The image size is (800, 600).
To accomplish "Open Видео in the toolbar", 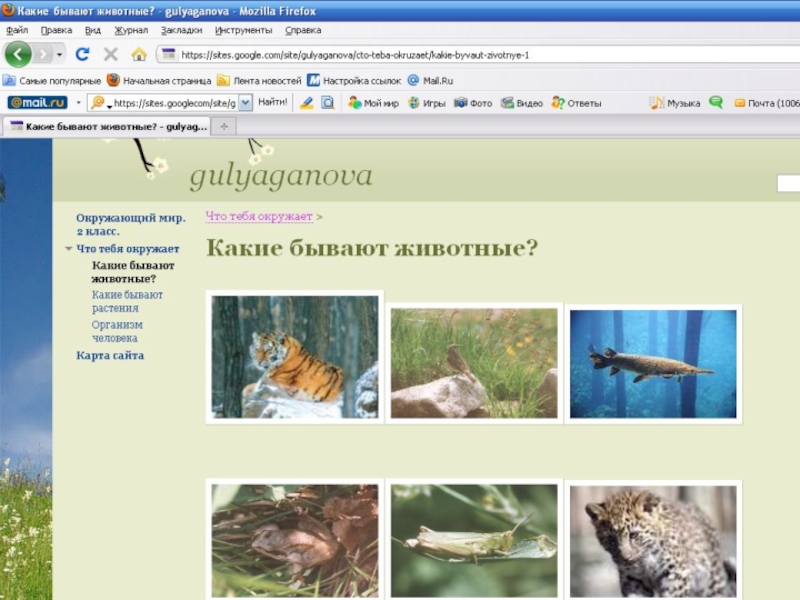I will point(521,103).
